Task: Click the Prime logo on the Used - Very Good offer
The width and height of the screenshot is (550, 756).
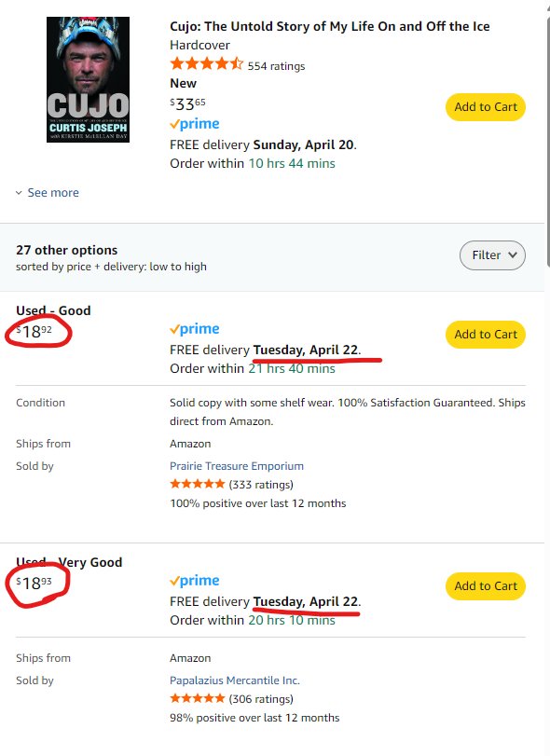Action: (195, 581)
